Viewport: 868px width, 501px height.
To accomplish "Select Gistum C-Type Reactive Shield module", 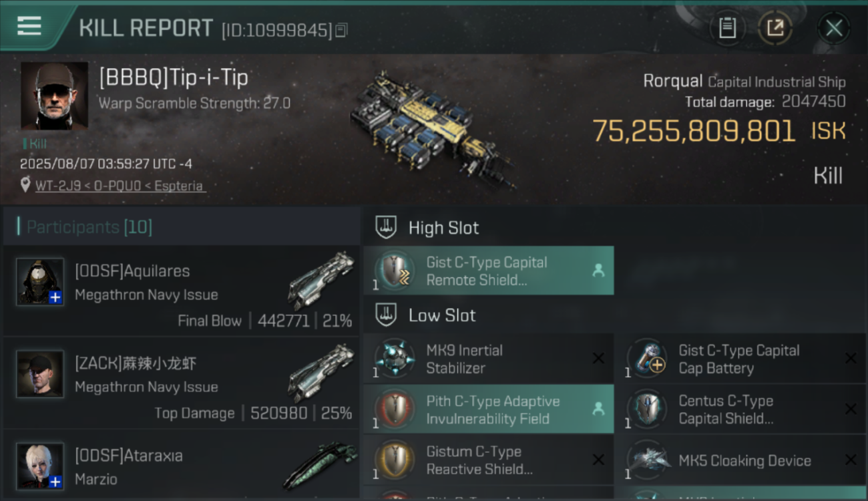I will pyautogui.click(x=489, y=460).
